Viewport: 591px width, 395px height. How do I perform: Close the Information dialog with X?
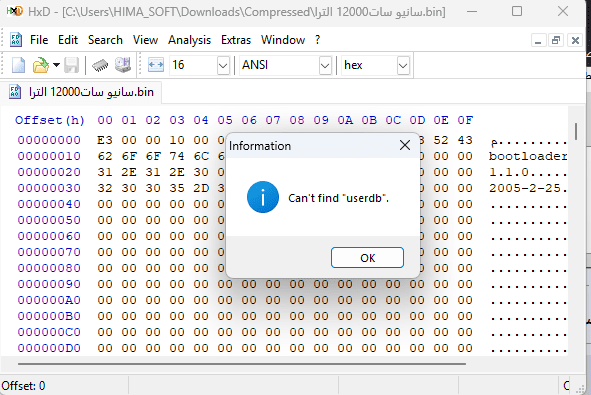coord(405,145)
